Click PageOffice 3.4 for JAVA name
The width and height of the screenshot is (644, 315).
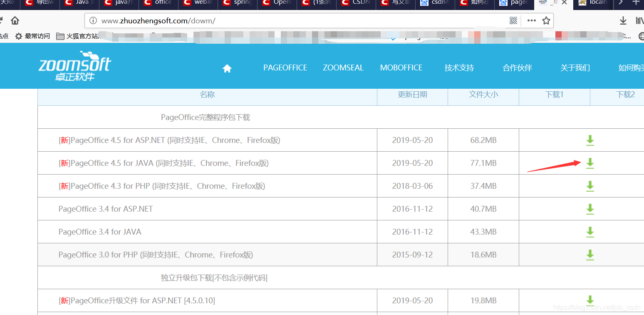(x=100, y=232)
